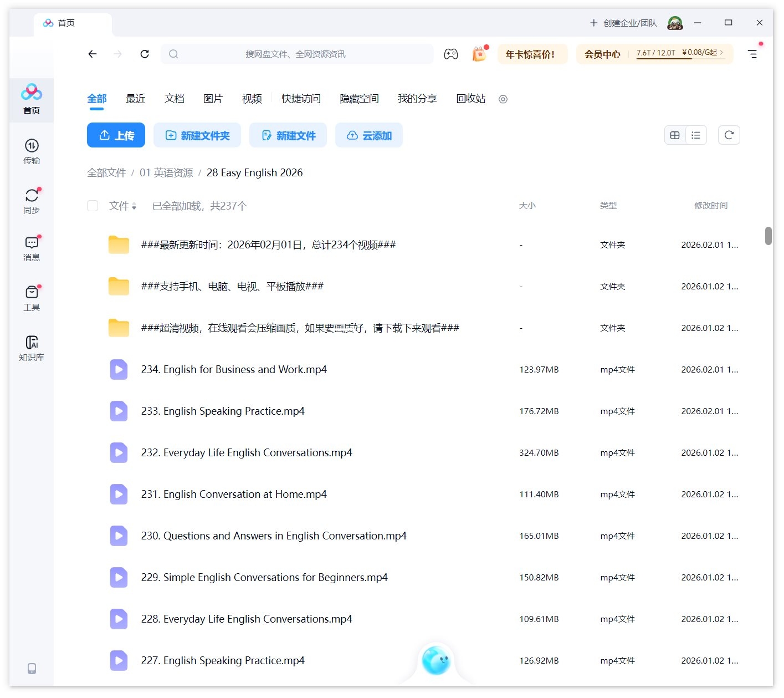
Task: Click the vertical scrollbar thumb
Action: (x=768, y=236)
